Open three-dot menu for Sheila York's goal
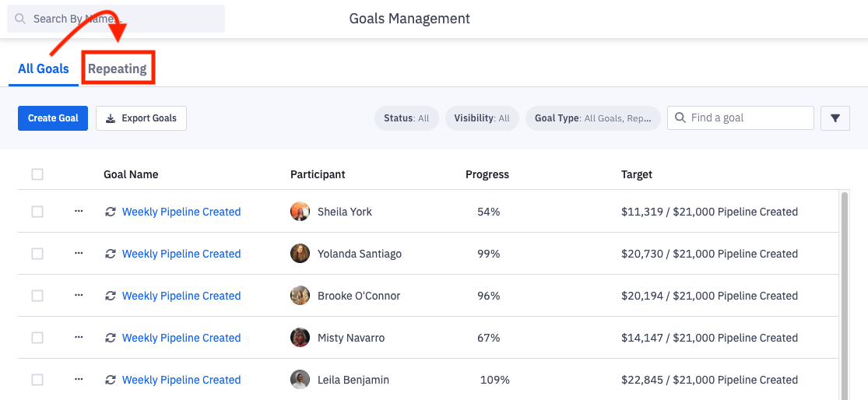 (x=79, y=211)
